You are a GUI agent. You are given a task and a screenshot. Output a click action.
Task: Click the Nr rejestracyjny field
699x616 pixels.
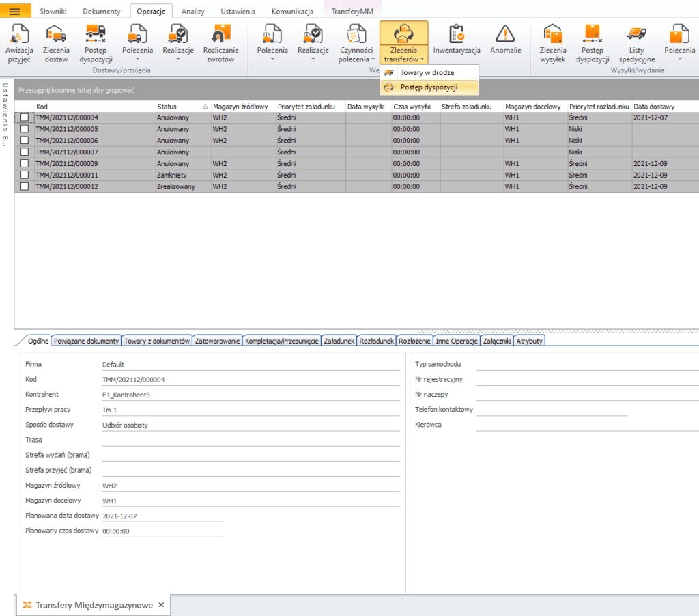tap(587, 380)
